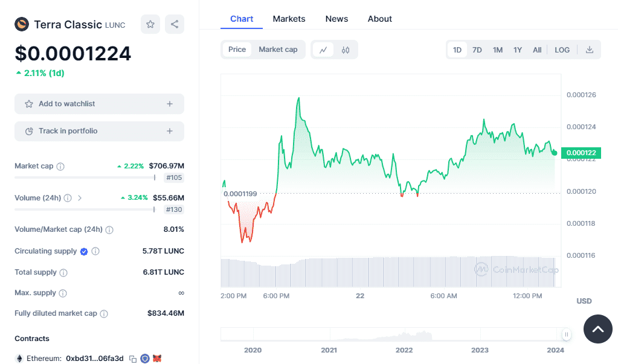The height and width of the screenshot is (364, 618).
Task: Click the $0.0001224 price text
Action: pyautogui.click(x=73, y=54)
